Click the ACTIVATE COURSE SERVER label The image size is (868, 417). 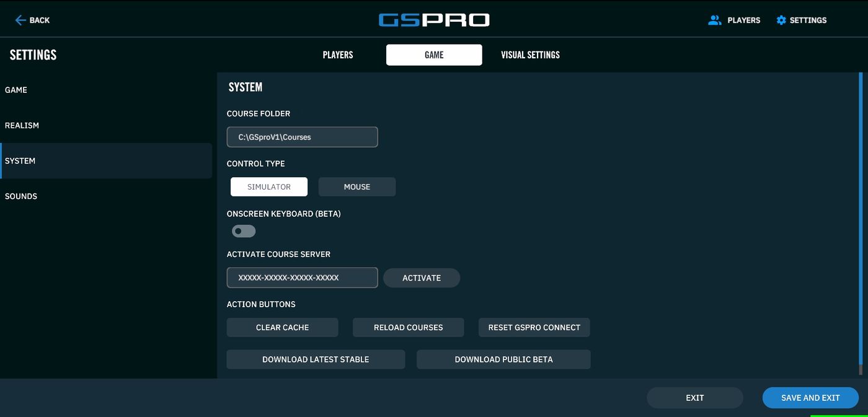pos(278,254)
